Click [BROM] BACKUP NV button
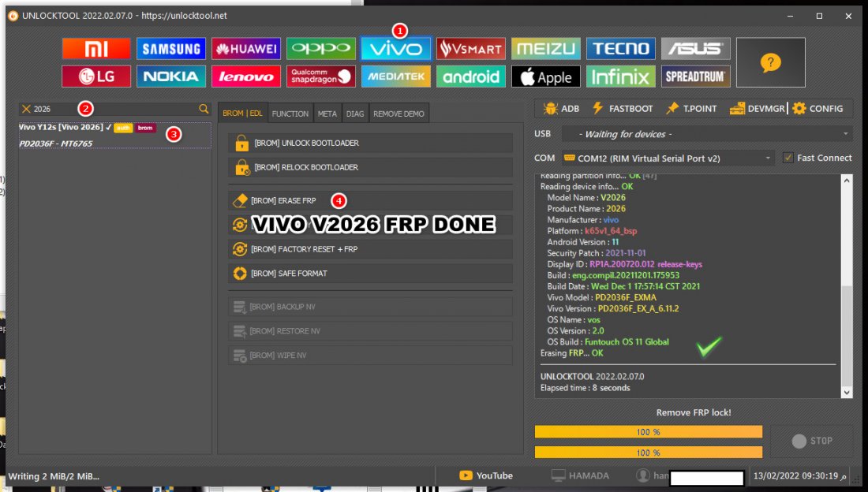Image resolution: width=868 pixels, height=492 pixels. pos(370,307)
